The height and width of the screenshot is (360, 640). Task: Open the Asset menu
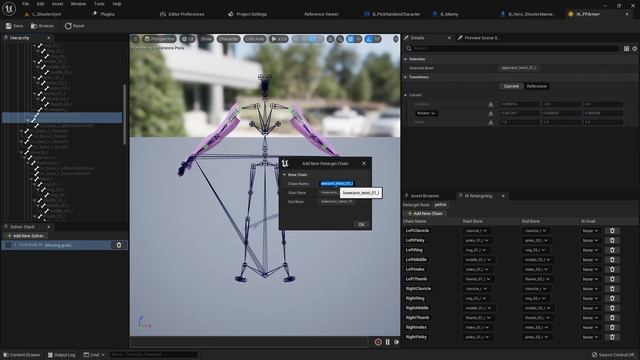pos(57,4)
